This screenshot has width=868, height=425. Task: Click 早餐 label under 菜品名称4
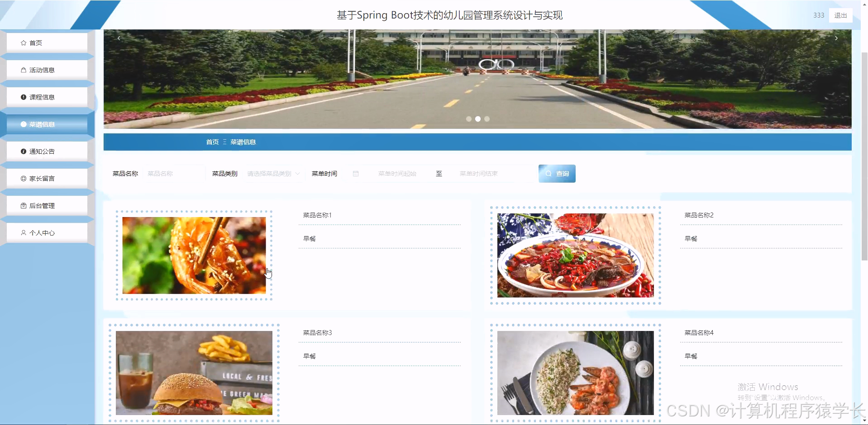(691, 356)
